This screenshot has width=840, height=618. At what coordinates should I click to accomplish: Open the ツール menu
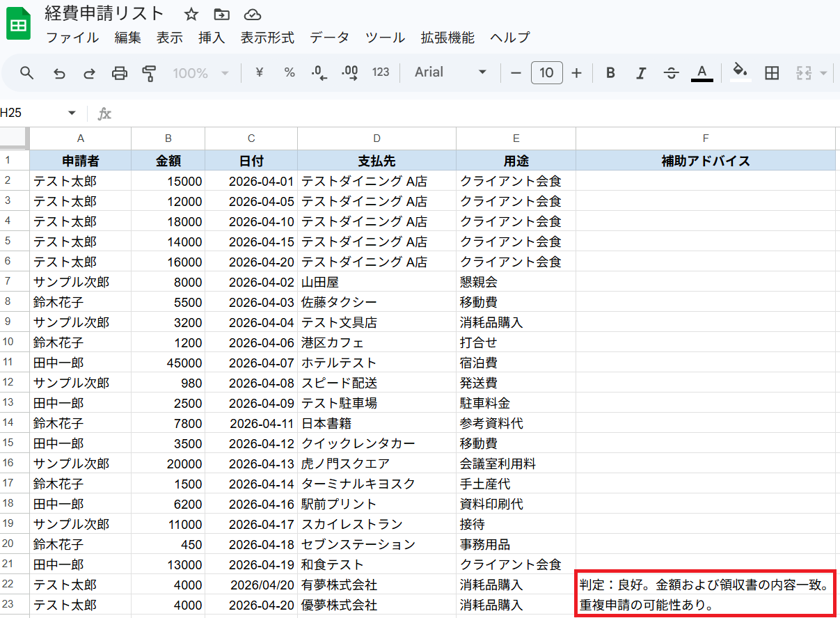(385, 38)
